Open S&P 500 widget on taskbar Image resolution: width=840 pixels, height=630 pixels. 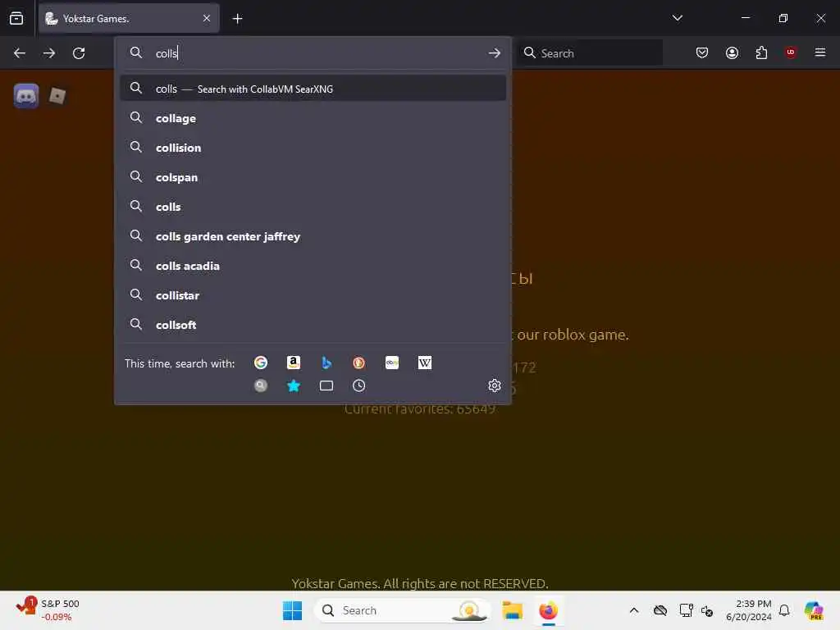48,609
